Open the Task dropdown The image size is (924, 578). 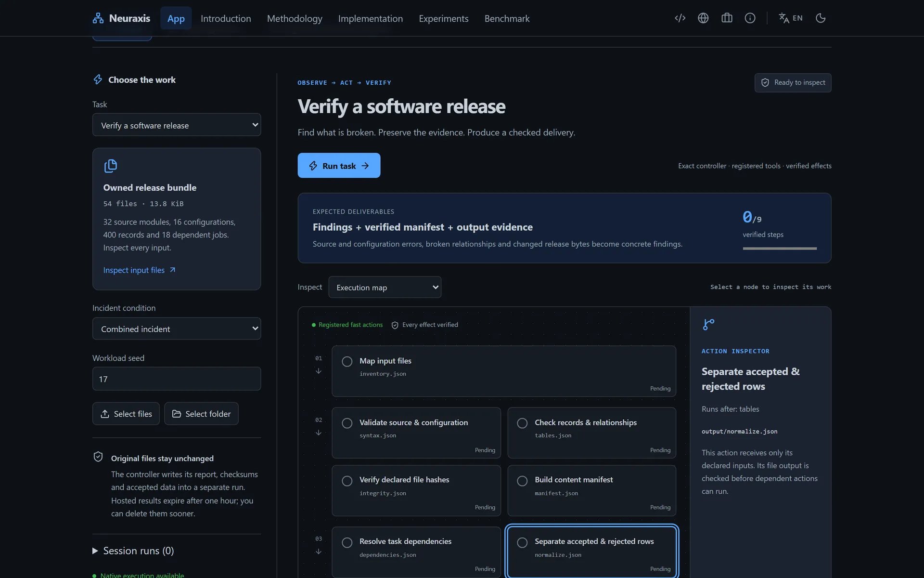pos(177,125)
